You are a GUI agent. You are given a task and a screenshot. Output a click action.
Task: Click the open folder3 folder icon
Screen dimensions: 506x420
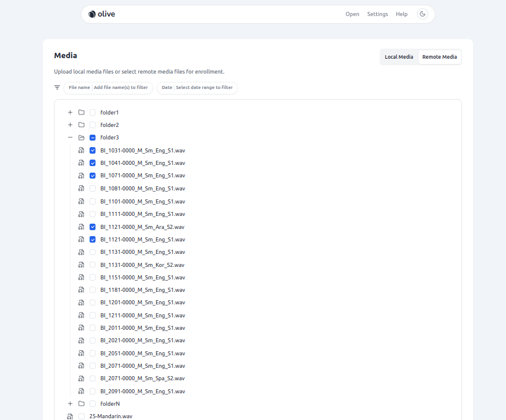point(81,138)
